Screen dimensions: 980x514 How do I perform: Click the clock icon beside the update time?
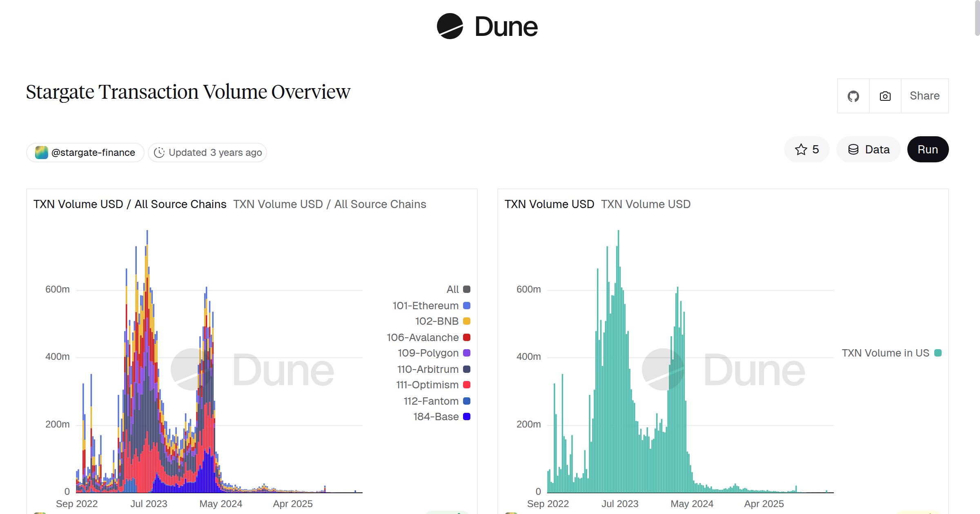160,152
